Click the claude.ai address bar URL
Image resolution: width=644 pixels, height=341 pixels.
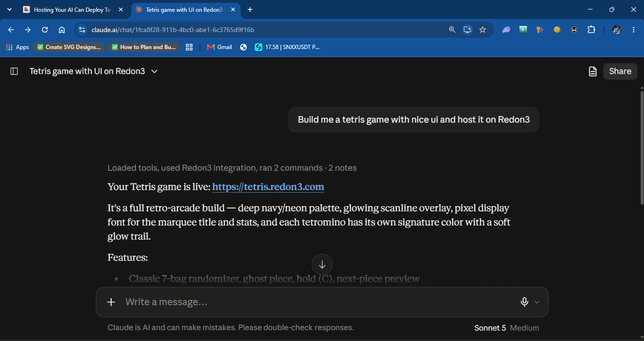(x=173, y=30)
